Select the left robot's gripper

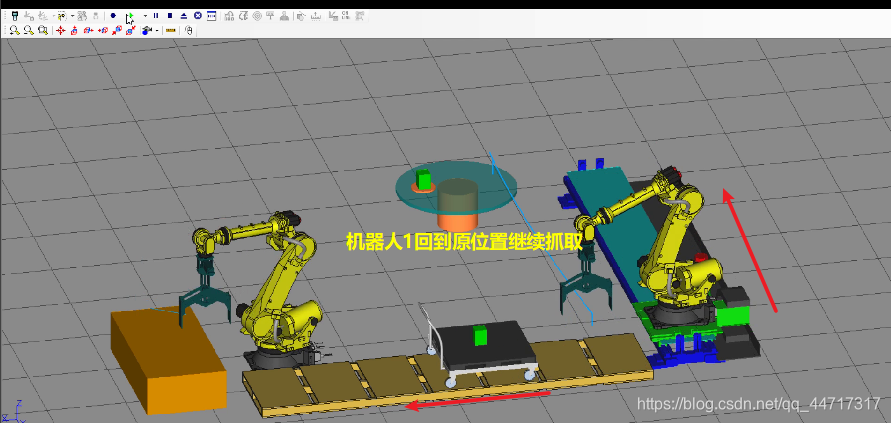point(203,293)
